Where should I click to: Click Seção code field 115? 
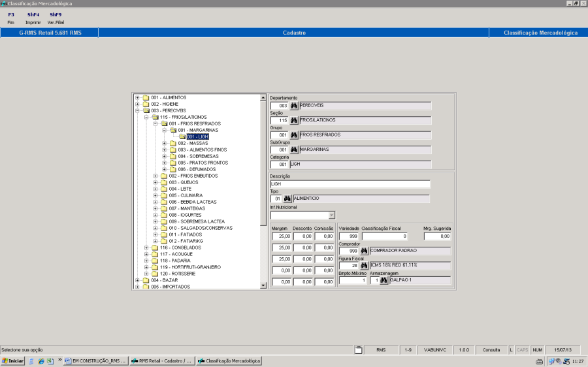(280, 120)
